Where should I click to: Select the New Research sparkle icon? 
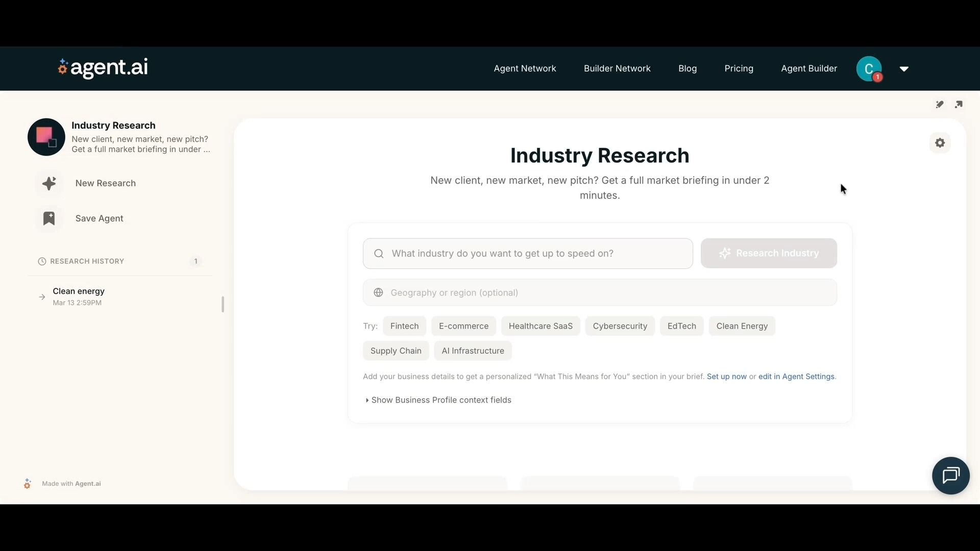tap(48, 183)
